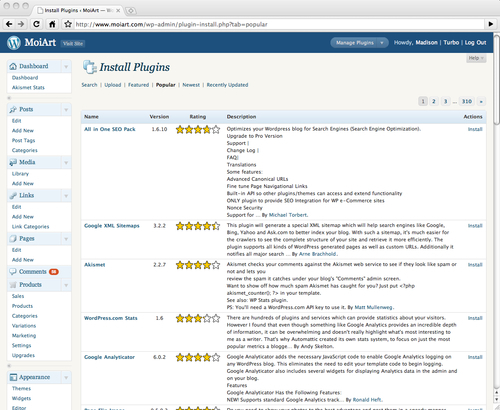Install the All in One SEO Pack

click(x=475, y=129)
